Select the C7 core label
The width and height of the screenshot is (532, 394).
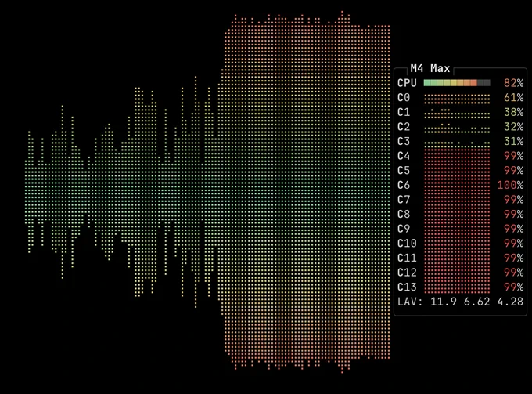click(404, 200)
